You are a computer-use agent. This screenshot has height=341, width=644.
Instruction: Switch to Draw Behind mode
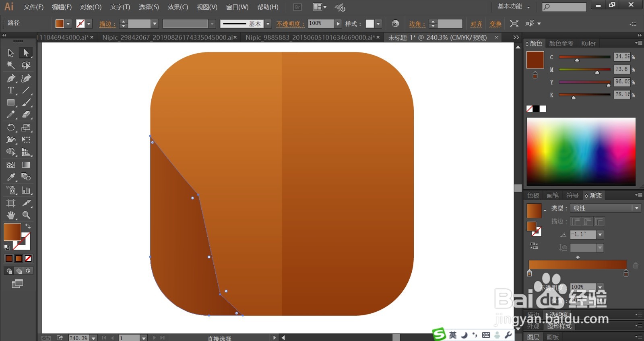pyautogui.click(x=19, y=271)
